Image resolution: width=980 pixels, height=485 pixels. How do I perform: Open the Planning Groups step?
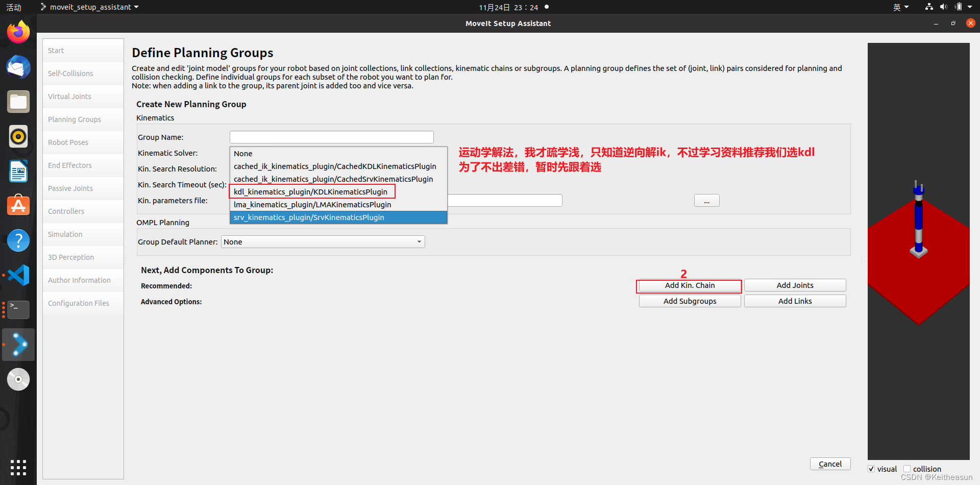click(83, 119)
